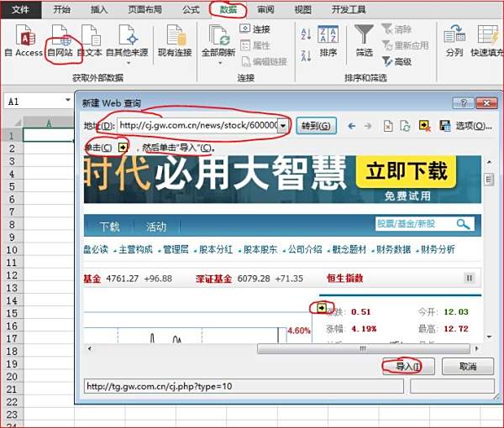Switch to Data (数据) tab
The image size is (504, 428).
pos(228,9)
